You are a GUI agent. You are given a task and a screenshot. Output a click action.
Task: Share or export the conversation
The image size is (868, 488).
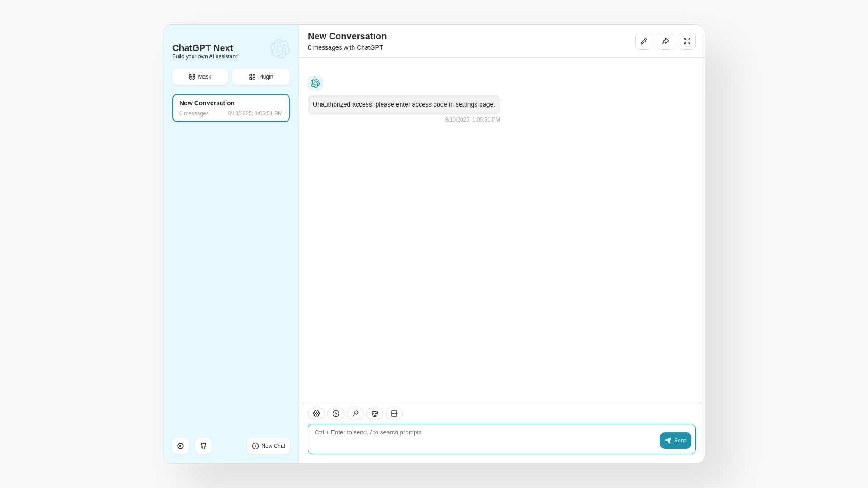[x=665, y=41]
